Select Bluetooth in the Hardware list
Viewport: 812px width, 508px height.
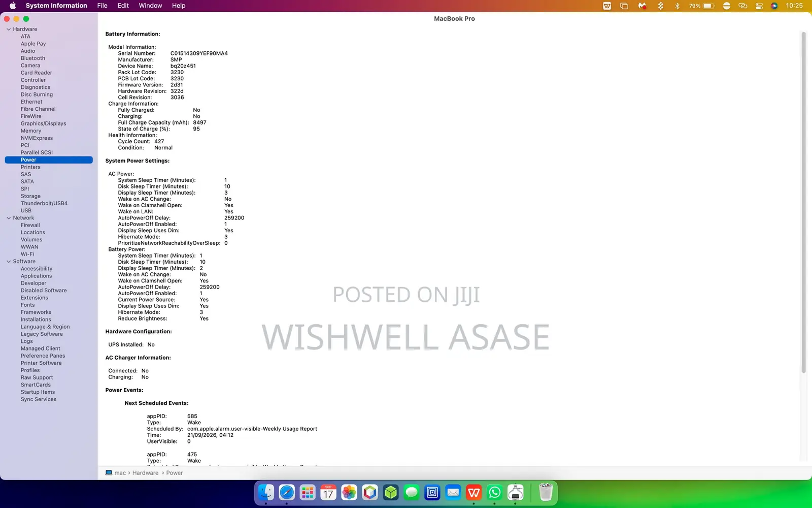33,58
